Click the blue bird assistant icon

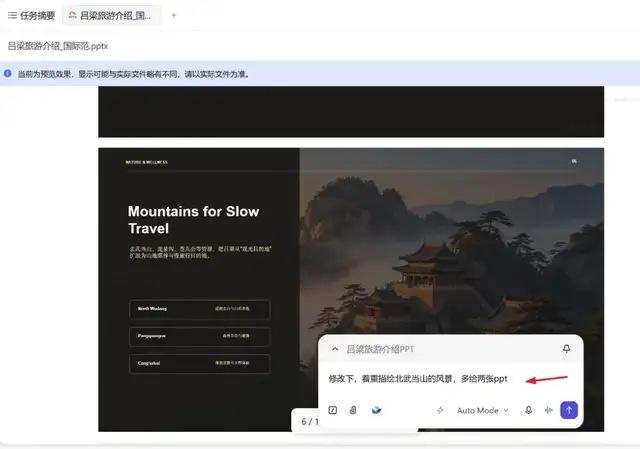[x=376, y=410]
